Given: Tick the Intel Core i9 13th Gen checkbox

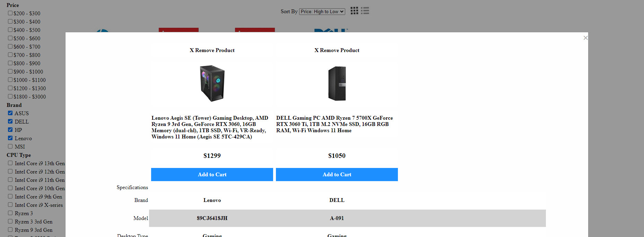Looking at the screenshot, I should tap(10, 163).
